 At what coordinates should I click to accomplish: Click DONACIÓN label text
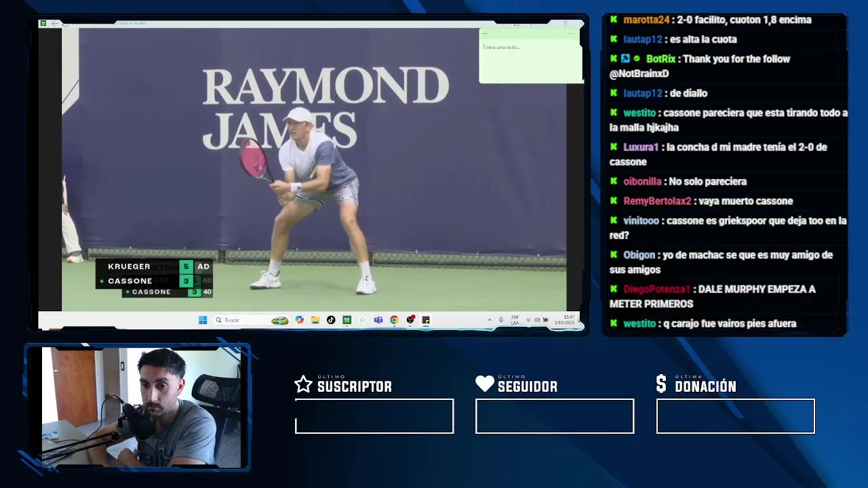tap(706, 387)
